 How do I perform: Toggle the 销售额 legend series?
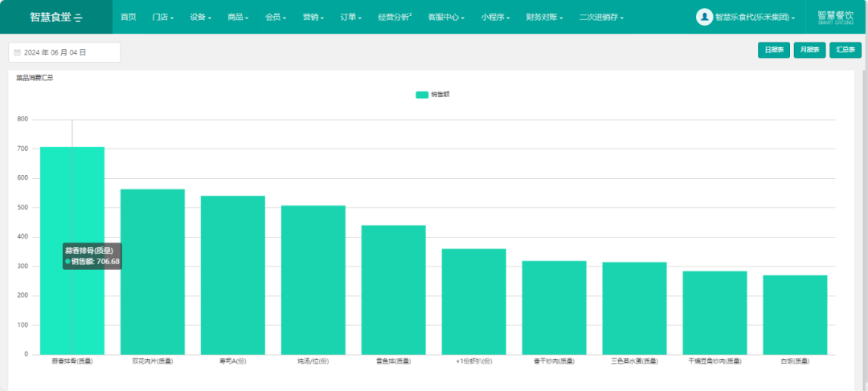(x=432, y=95)
